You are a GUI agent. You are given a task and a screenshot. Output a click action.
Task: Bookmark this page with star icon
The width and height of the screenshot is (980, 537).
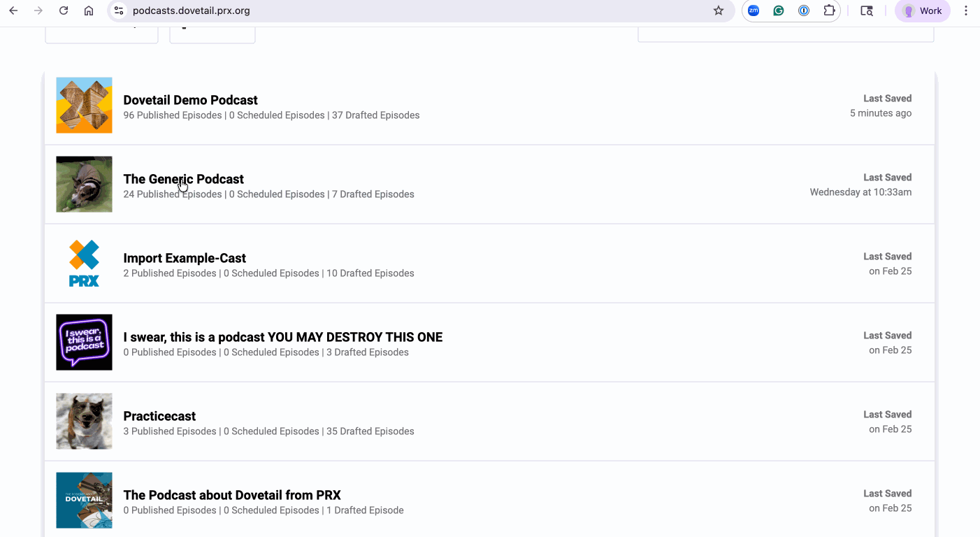tap(719, 10)
